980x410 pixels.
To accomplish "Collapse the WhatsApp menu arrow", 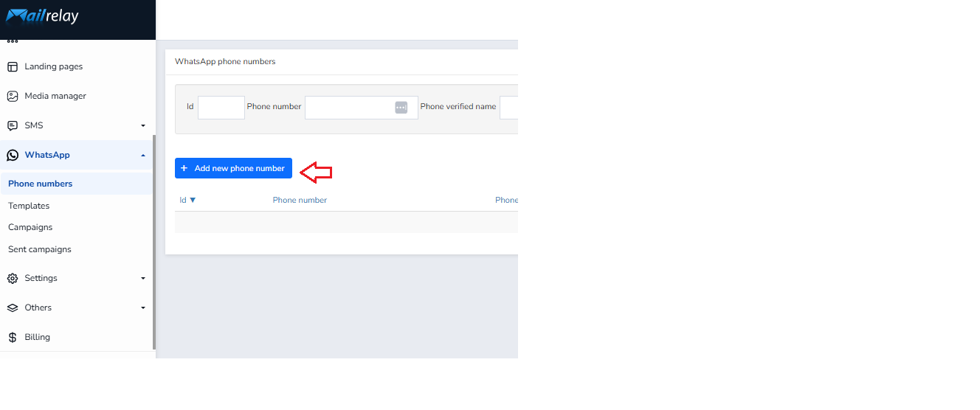I will coord(143,155).
